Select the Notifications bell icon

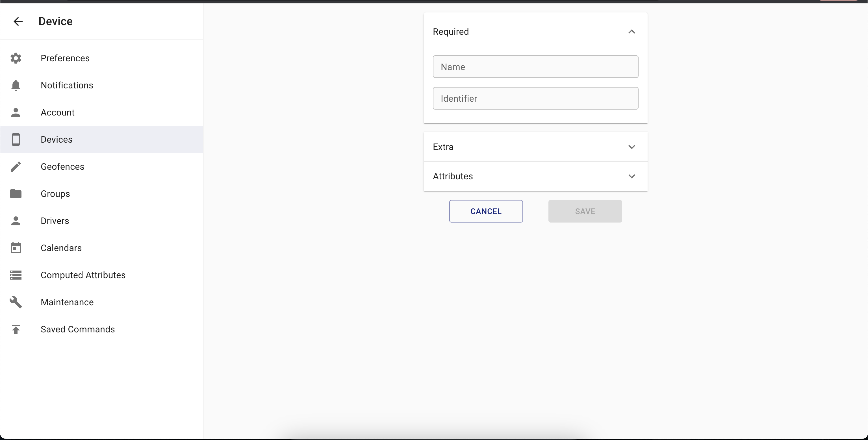(16, 85)
